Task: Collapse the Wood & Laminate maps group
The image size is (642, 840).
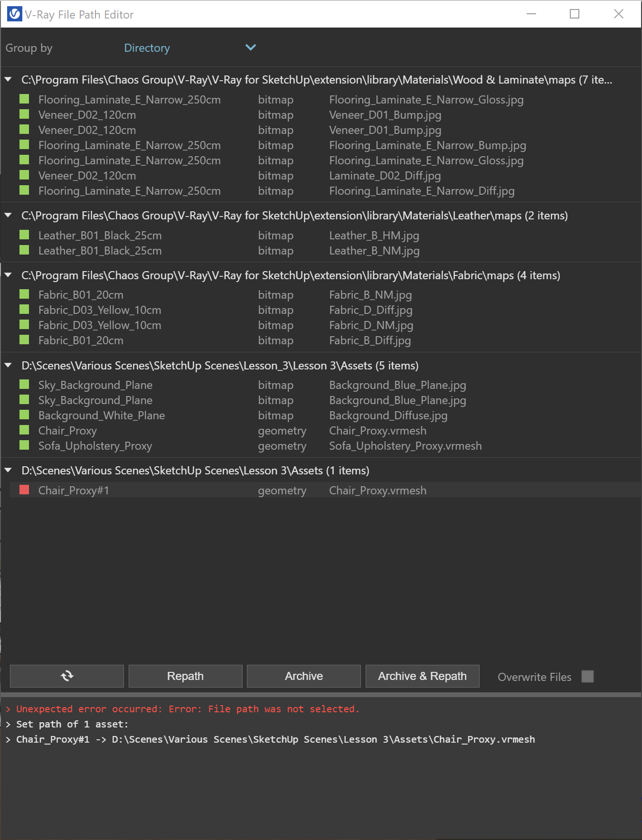Action: 8,80
